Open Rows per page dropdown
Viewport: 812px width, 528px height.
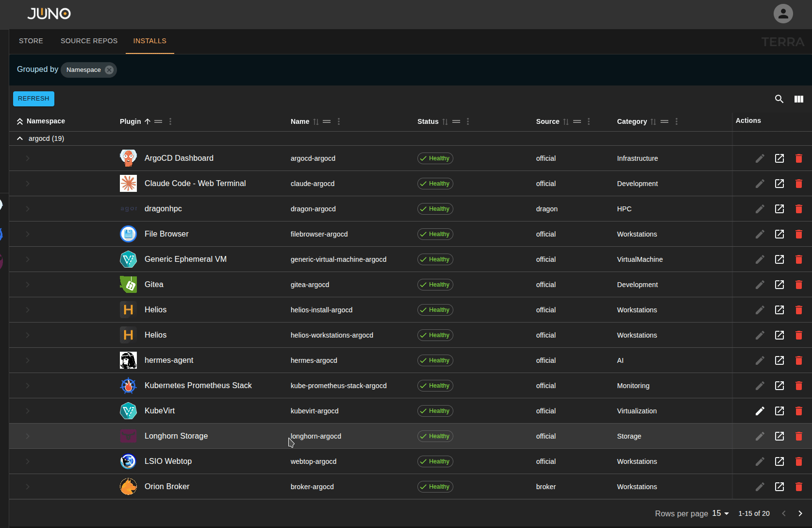pos(721,513)
